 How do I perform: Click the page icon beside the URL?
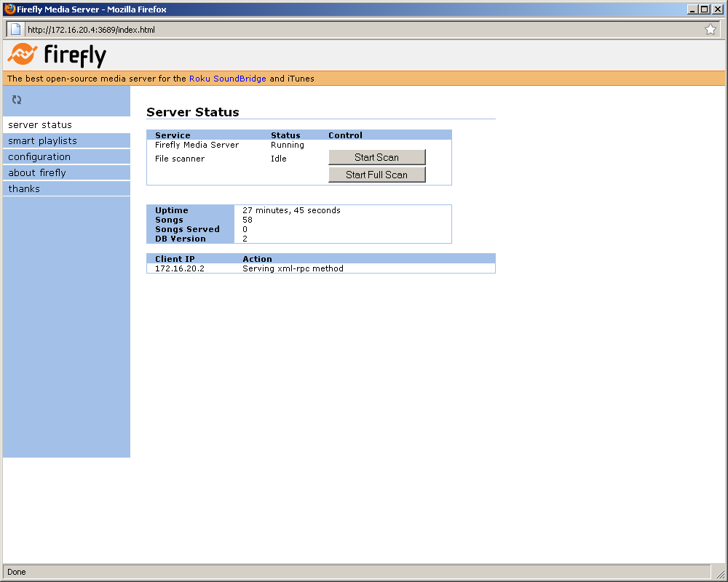(15, 29)
